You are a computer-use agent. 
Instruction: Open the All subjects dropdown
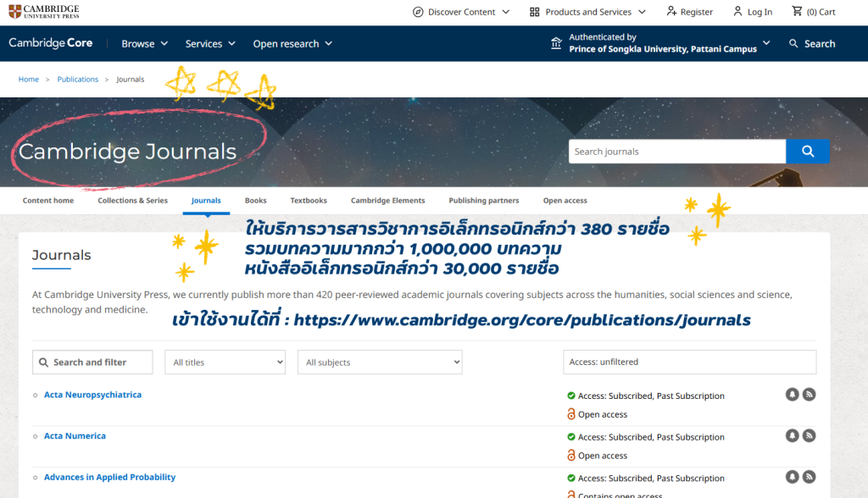click(380, 362)
